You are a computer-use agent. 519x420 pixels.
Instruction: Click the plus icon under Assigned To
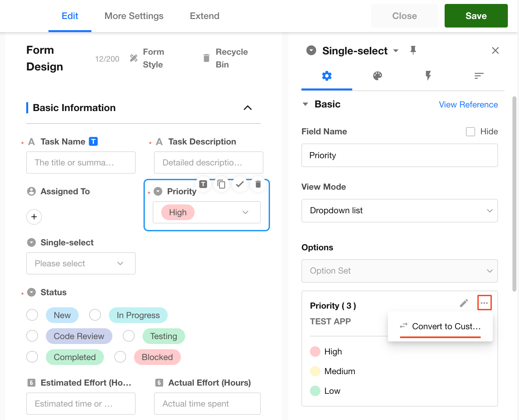point(34,217)
